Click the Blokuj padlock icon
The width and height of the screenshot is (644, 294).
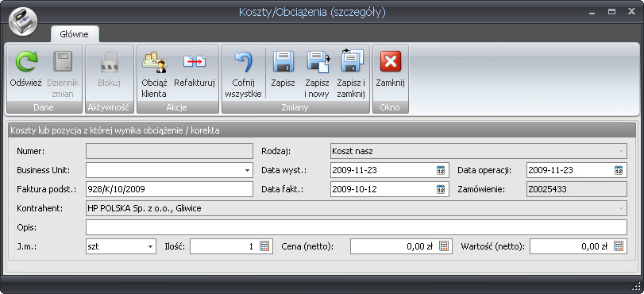[x=110, y=62]
